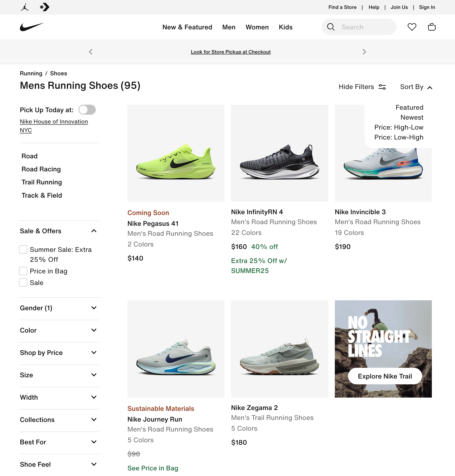Screen dimensions: 455x476
Task: Enable the Pick Up Today toggle
Action: click(x=87, y=110)
